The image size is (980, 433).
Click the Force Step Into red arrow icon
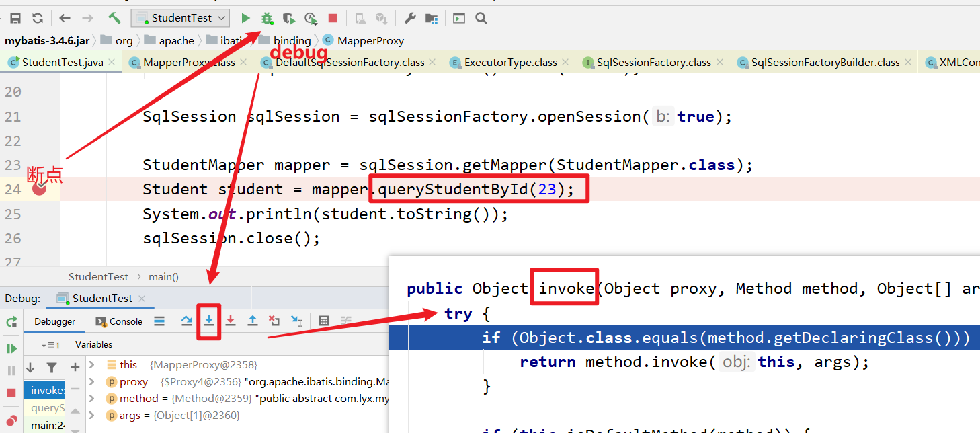tap(231, 321)
